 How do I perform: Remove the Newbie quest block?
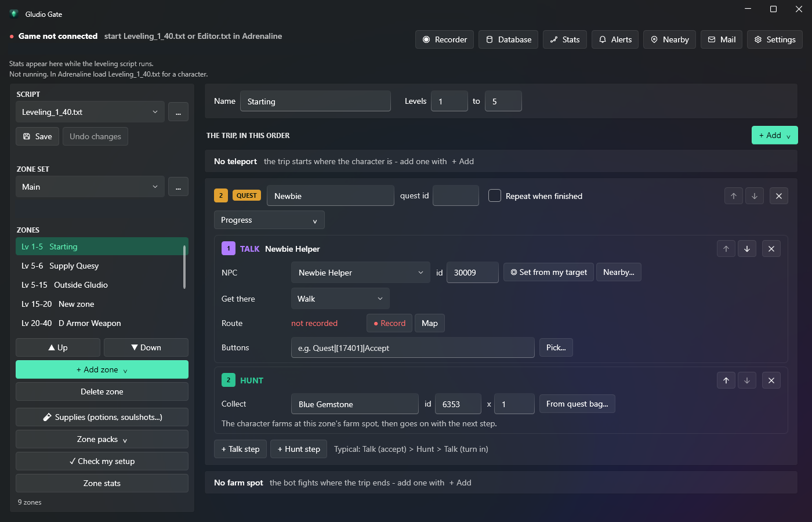click(779, 196)
